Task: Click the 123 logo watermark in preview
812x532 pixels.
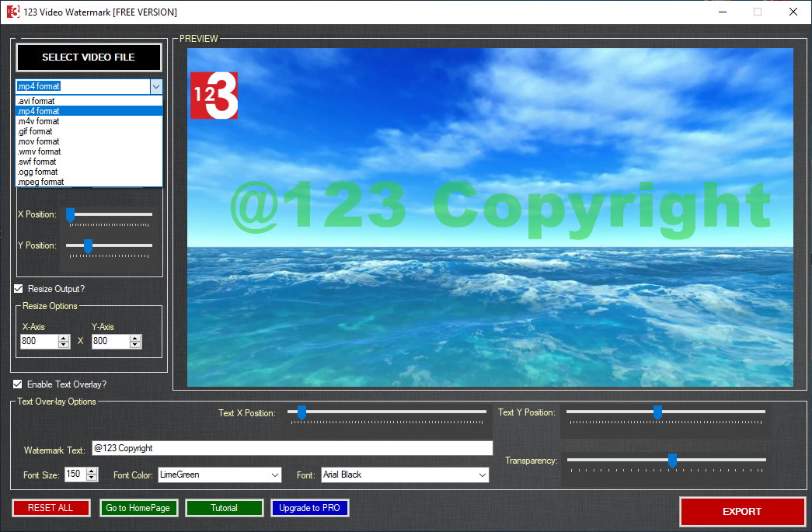Action: pyautogui.click(x=214, y=96)
